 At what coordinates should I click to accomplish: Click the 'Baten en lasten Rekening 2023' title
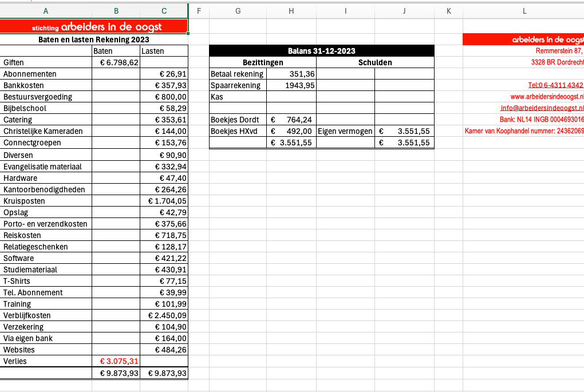click(94, 39)
